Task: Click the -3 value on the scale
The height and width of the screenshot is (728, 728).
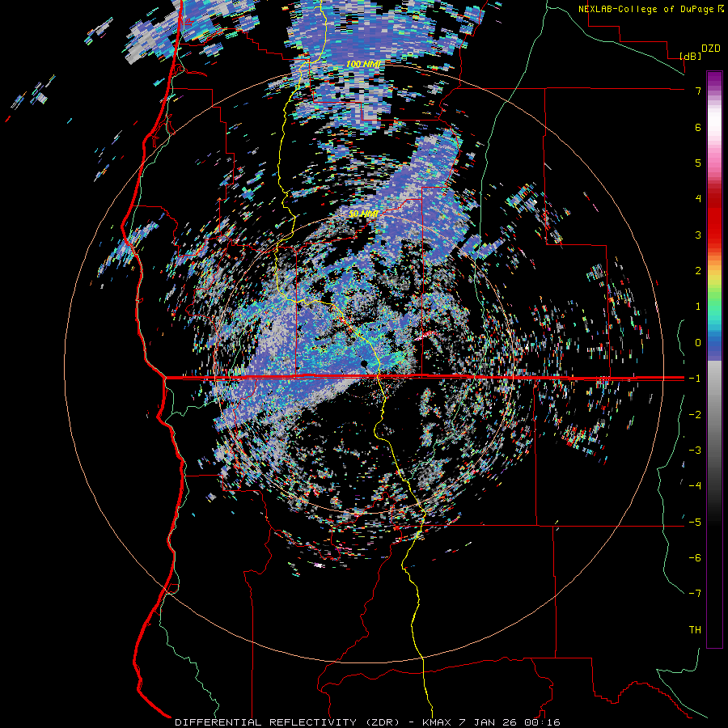Action: (695, 451)
